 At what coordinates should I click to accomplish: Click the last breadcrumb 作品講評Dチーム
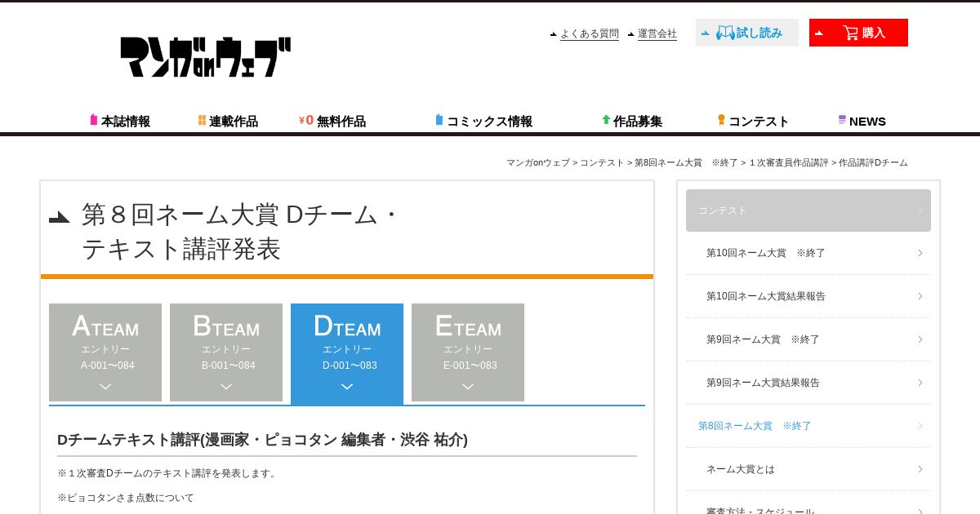pos(873,162)
